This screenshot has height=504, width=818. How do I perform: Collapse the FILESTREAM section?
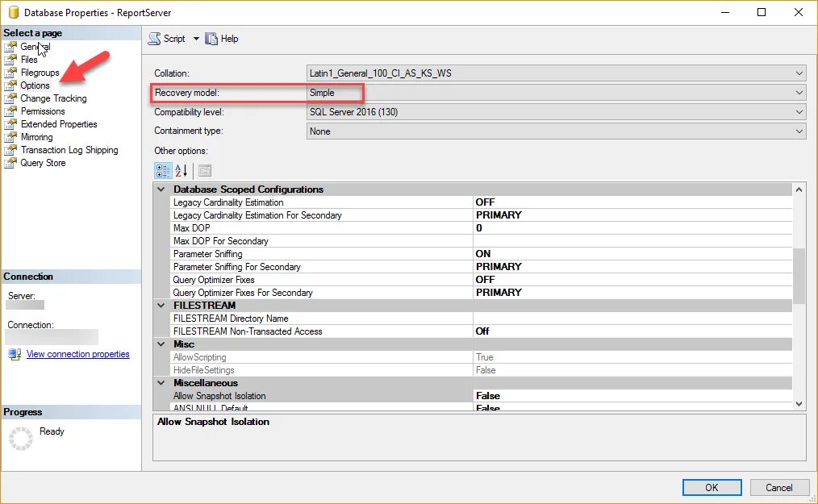tap(161, 305)
